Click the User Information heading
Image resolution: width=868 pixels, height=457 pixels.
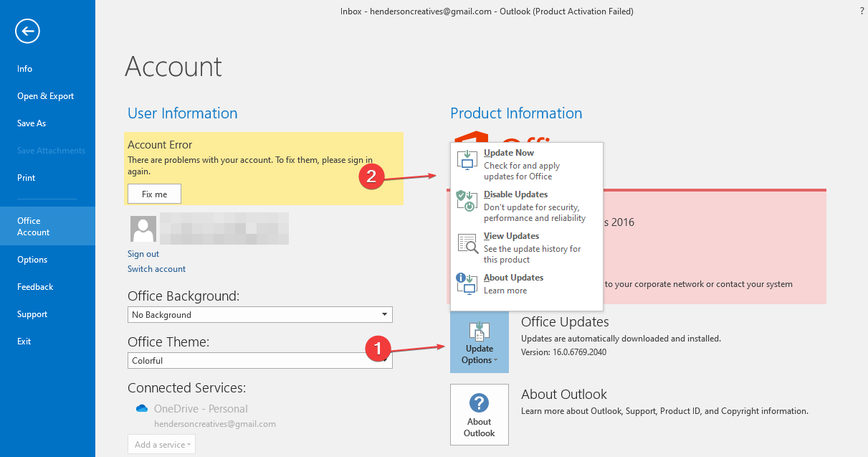(182, 113)
